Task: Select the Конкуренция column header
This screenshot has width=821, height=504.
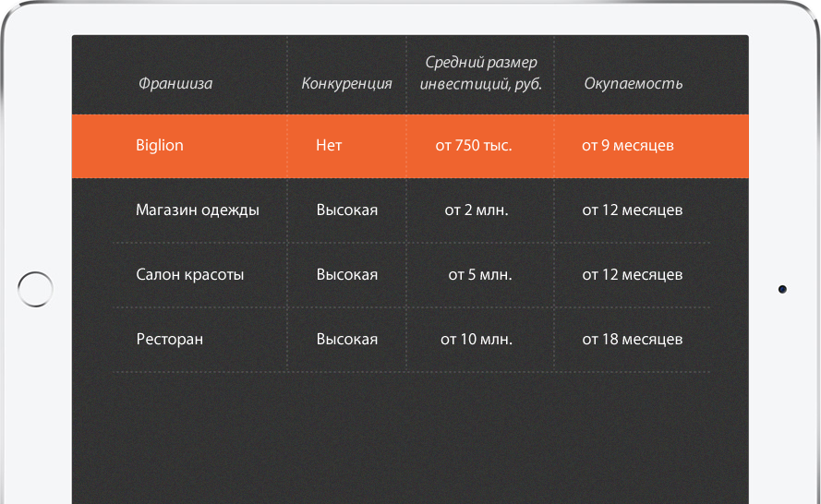Action: 346,84
